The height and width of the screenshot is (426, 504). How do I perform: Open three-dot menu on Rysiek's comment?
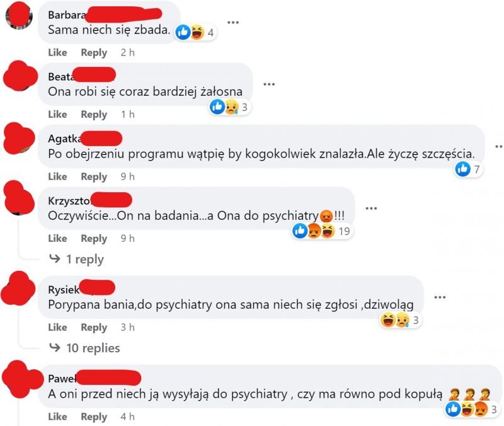(440, 297)
